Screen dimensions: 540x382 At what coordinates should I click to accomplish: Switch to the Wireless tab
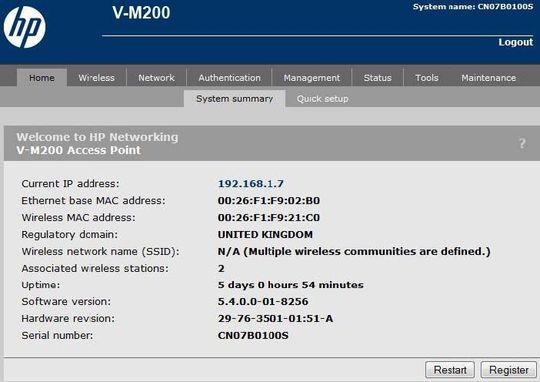coord(96,78)
